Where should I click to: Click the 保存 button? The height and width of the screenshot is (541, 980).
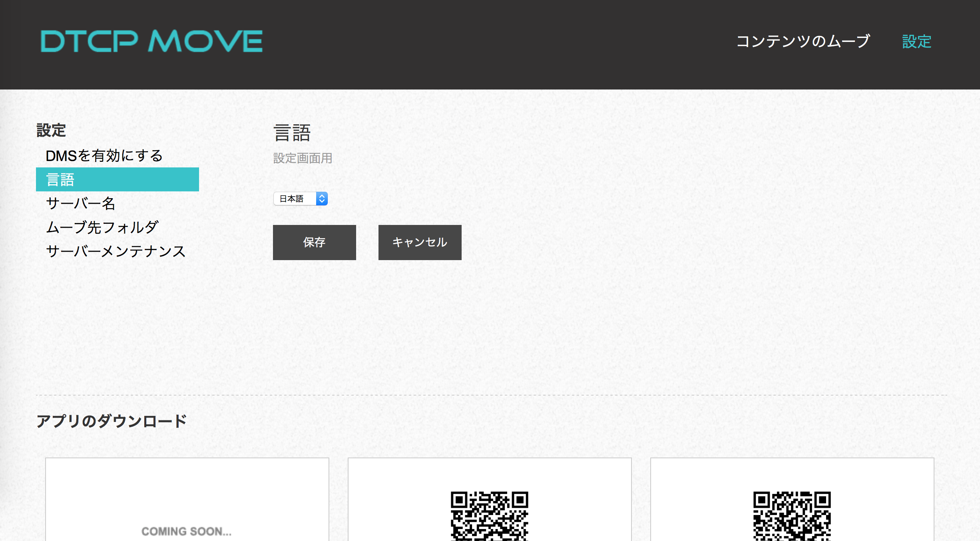click(x=315, y=243)
